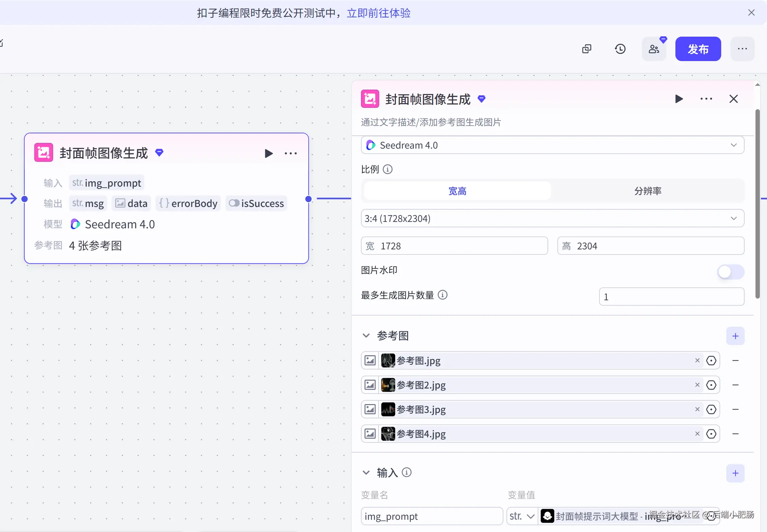
Task: Click the 发布 publish button
Action: click(x=698, y=49)
